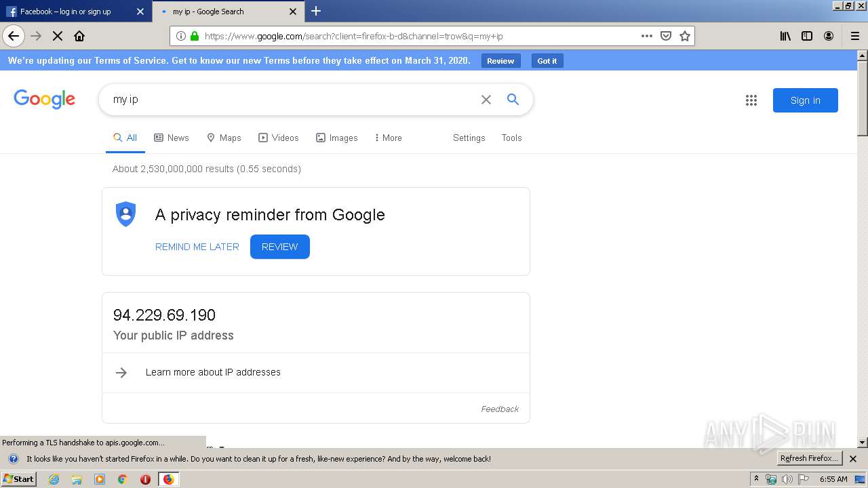Click About 2,530,000,000 results text

pos(207,169)
